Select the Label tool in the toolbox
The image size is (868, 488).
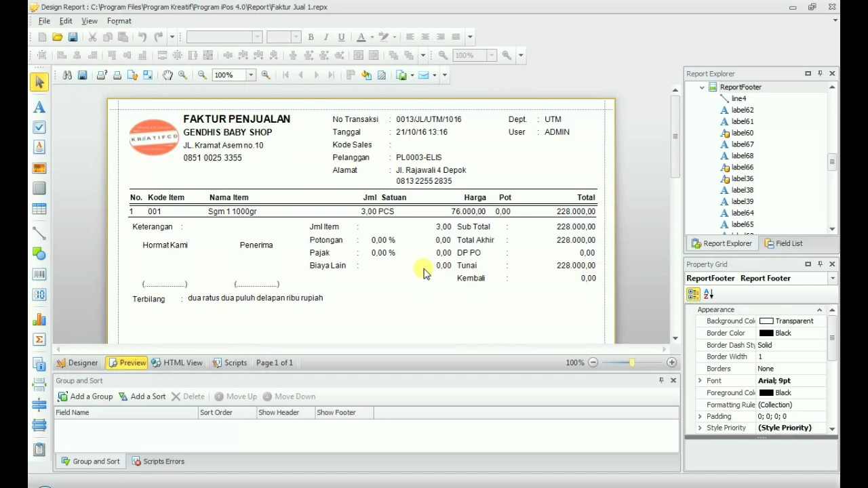(x=39, y=107)
